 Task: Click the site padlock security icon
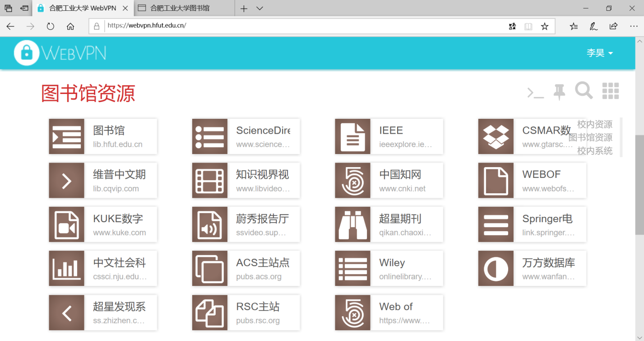point(97,26)
